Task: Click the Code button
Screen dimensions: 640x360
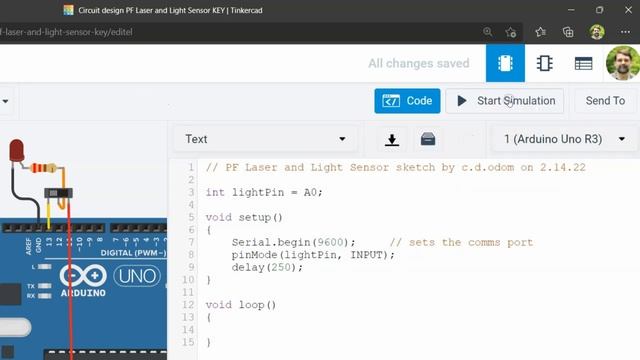Action: pos(407,101)
